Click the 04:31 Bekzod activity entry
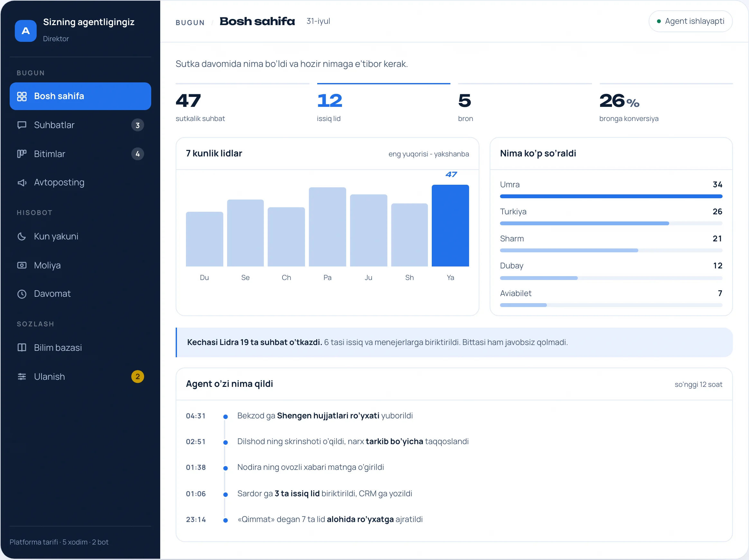 tap(454, 416)
